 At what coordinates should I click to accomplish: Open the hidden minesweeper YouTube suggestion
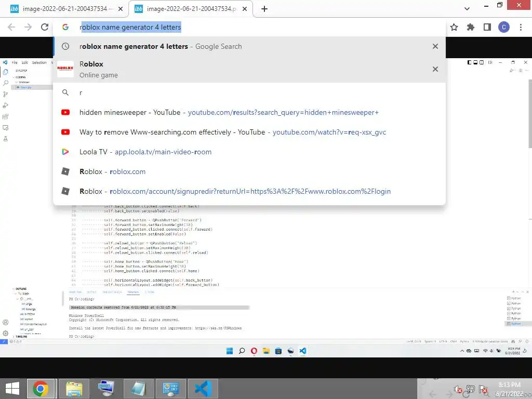click(249, 112)
